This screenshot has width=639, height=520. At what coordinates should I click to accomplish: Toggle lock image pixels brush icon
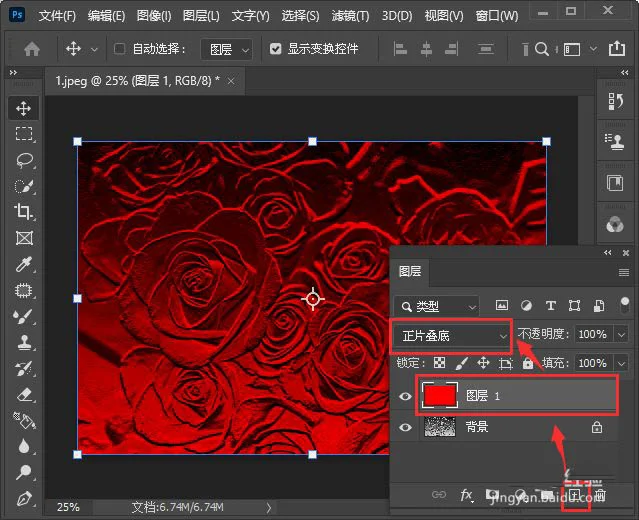pos(461,363)
